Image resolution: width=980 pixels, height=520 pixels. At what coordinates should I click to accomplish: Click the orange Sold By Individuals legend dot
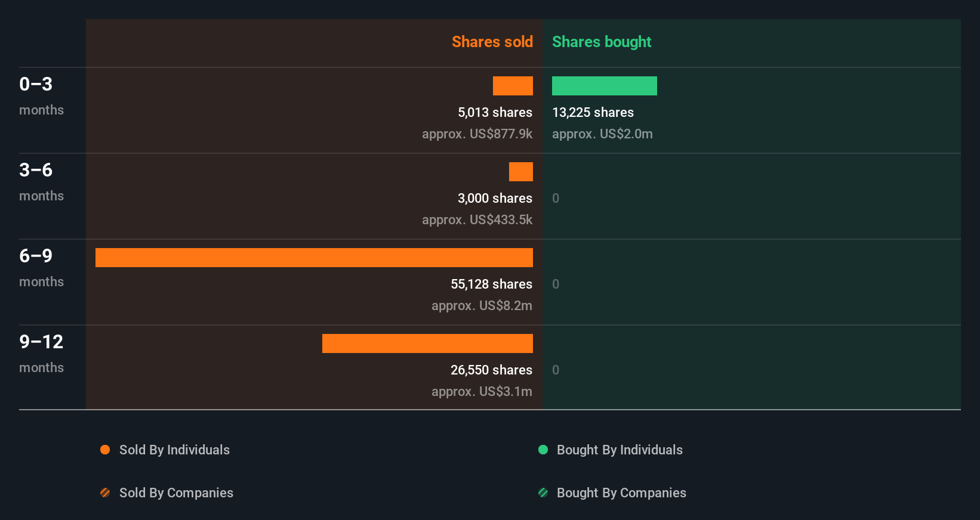(x=105, y=450)
